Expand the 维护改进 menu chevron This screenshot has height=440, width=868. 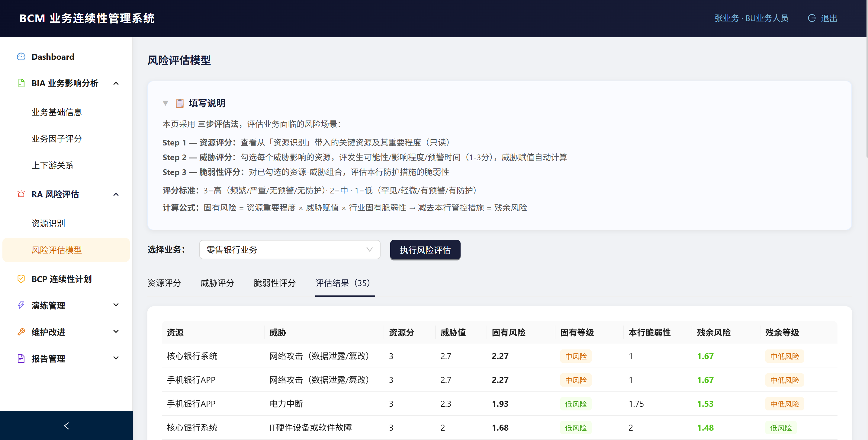click(116, 332)
